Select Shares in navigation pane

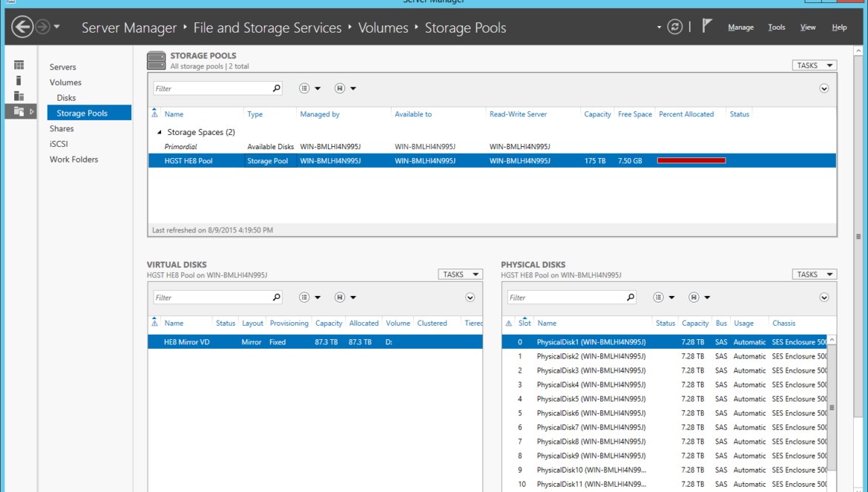click(62, 128)
